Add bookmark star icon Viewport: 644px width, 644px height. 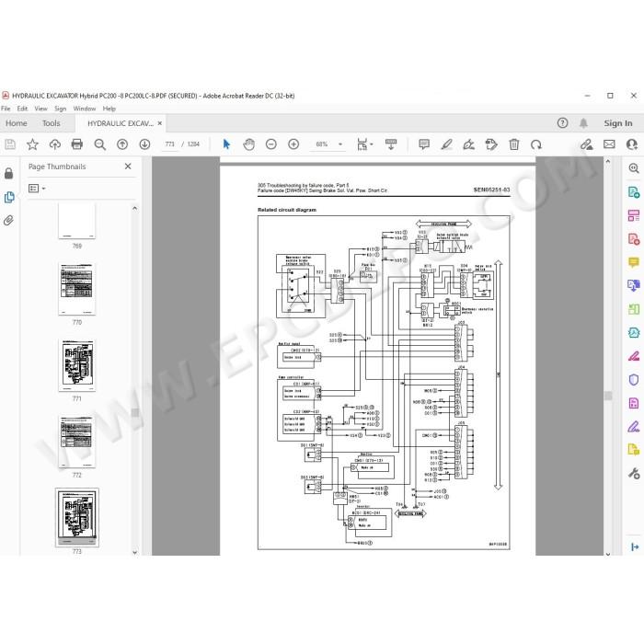tap(32, 144)
